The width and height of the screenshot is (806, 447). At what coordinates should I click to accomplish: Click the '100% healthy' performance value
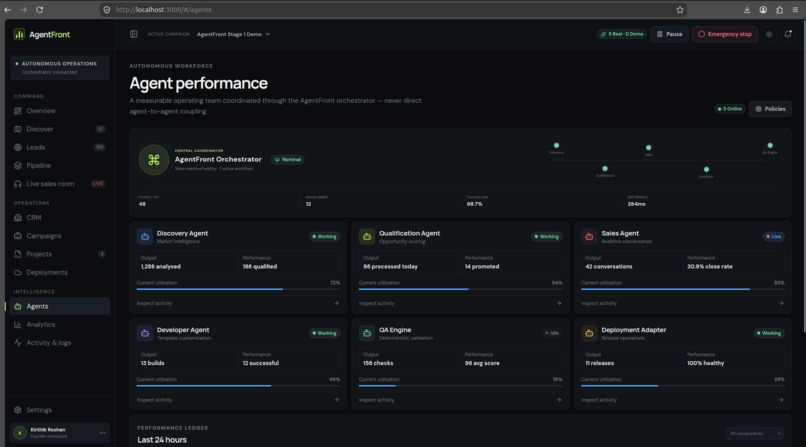click(x=705, y=363)
